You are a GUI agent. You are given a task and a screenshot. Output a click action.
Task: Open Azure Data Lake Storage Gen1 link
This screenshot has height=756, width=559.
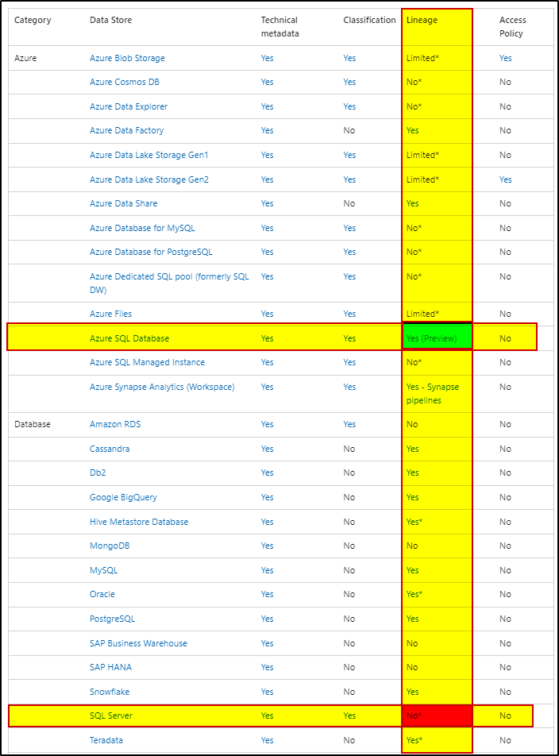(x=149, y=155)
